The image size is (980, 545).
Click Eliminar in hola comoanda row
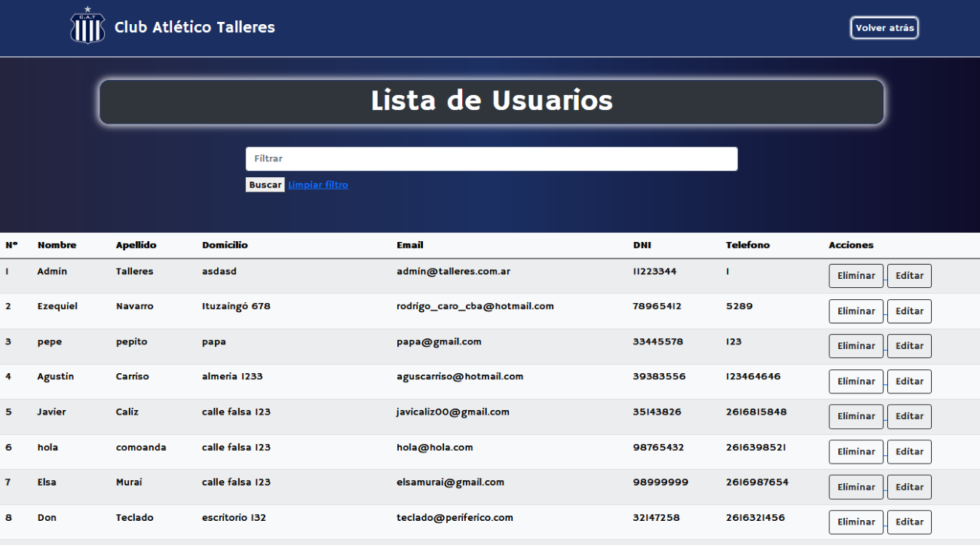(x=856, y=452)
